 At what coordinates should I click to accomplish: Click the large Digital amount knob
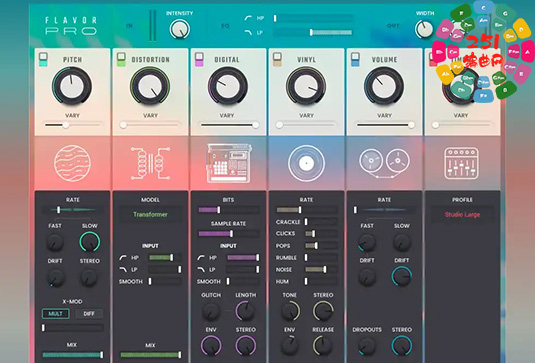pyautogui.click(x=228, y=86)
